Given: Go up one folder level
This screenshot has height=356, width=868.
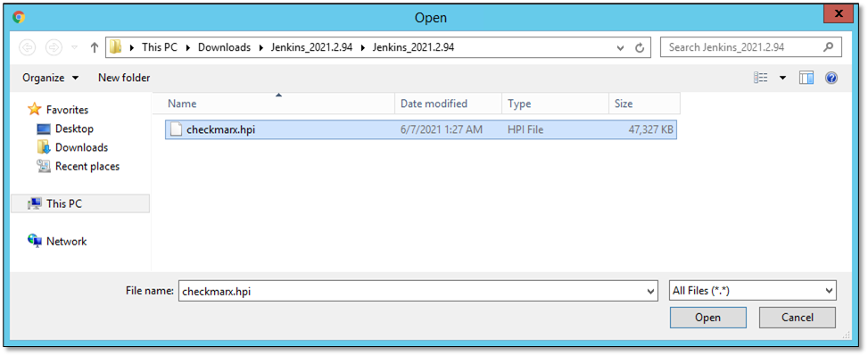Looking at the screenshot, I should click(x=94, y=47).
